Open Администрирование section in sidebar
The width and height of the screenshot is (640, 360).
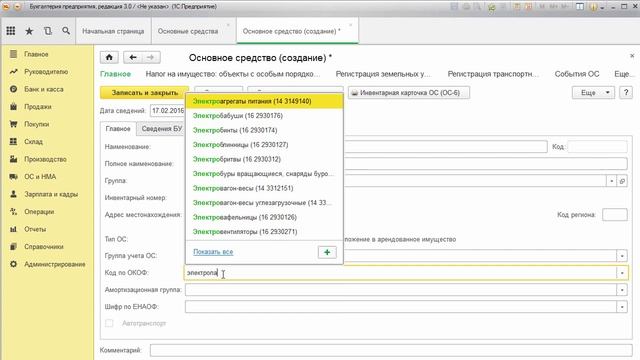pos(55,264)
